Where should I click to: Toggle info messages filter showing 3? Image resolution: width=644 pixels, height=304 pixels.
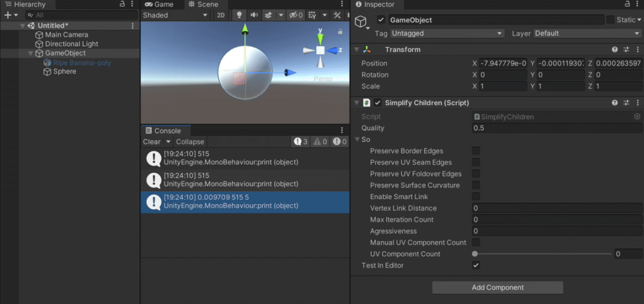pyautogui.click(x=301, y=142)
